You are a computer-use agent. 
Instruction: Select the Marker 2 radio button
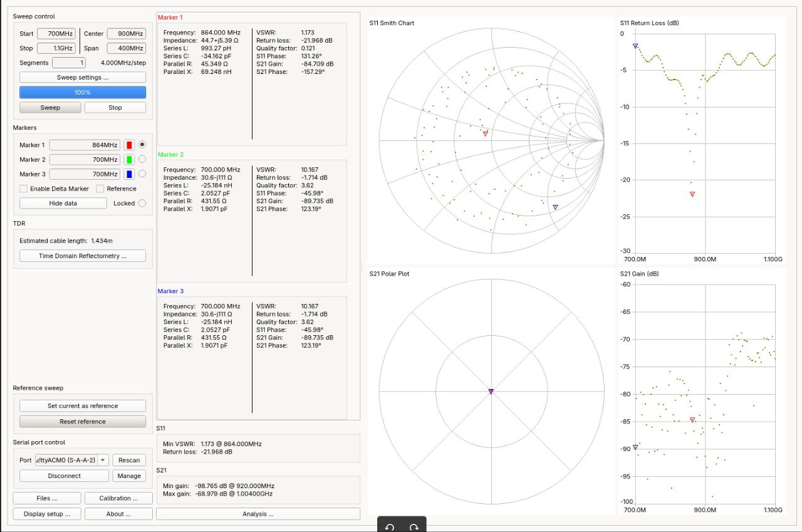click(142, 159)
